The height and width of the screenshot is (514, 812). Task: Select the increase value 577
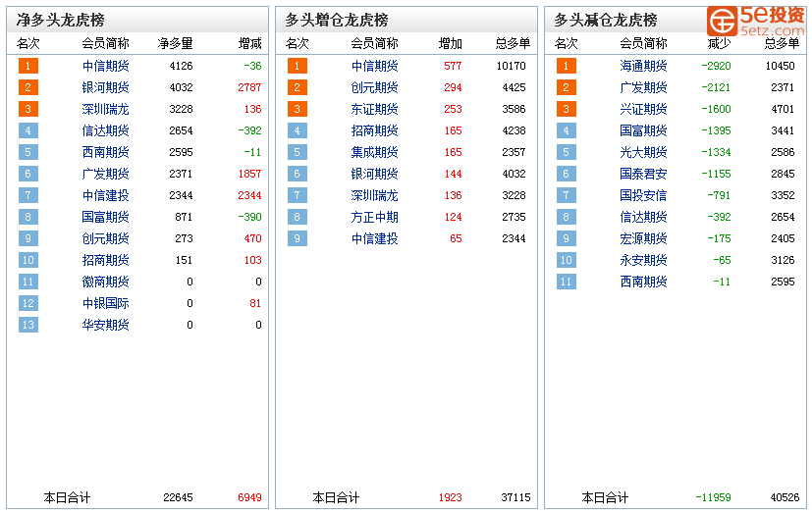pyautogui.click(x=453, y=66)
